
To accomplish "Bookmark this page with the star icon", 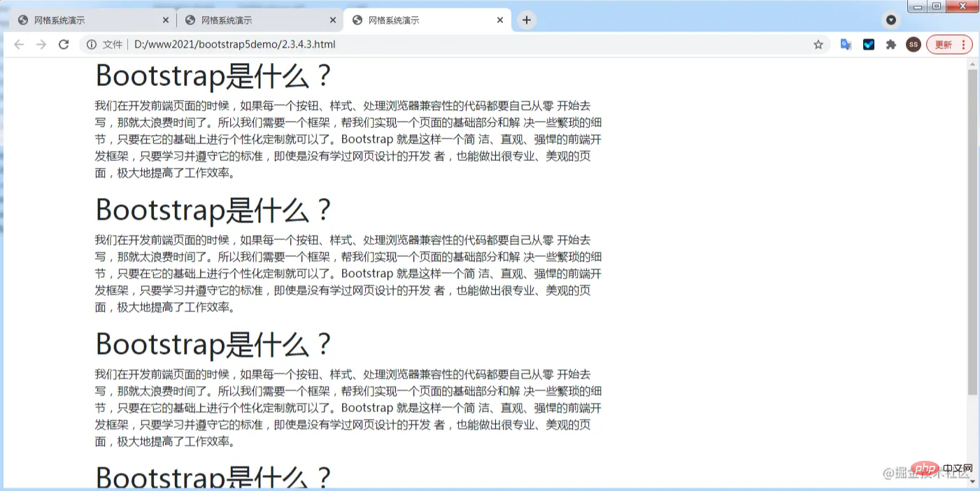I will tap(818, 45).
